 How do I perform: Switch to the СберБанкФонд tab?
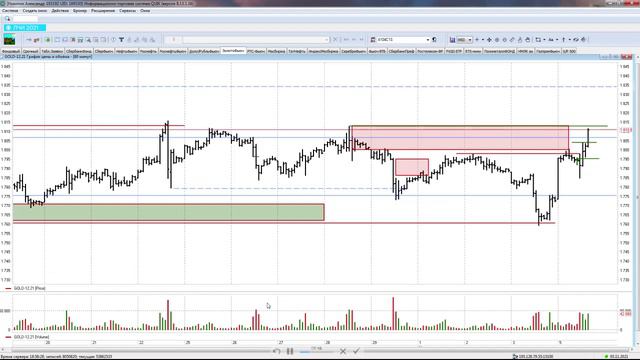pyautogui.click(x=79, y=51)
